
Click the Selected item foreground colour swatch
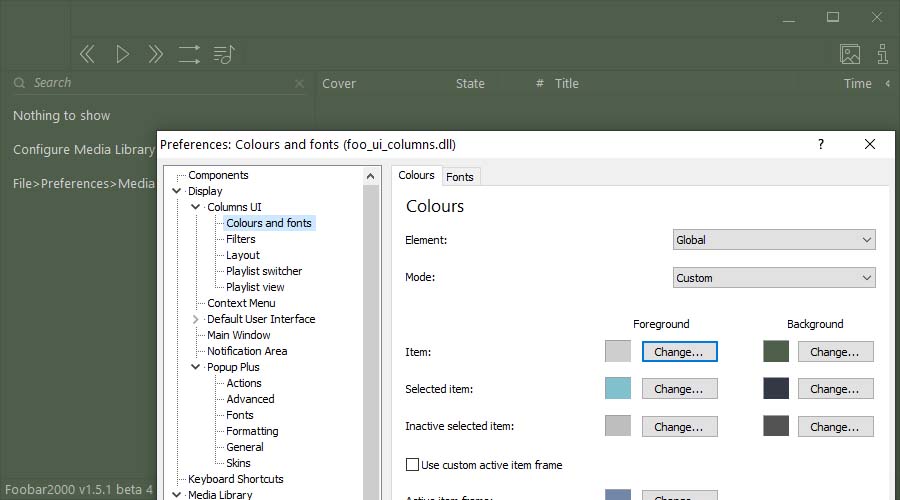tap(618, 389)
